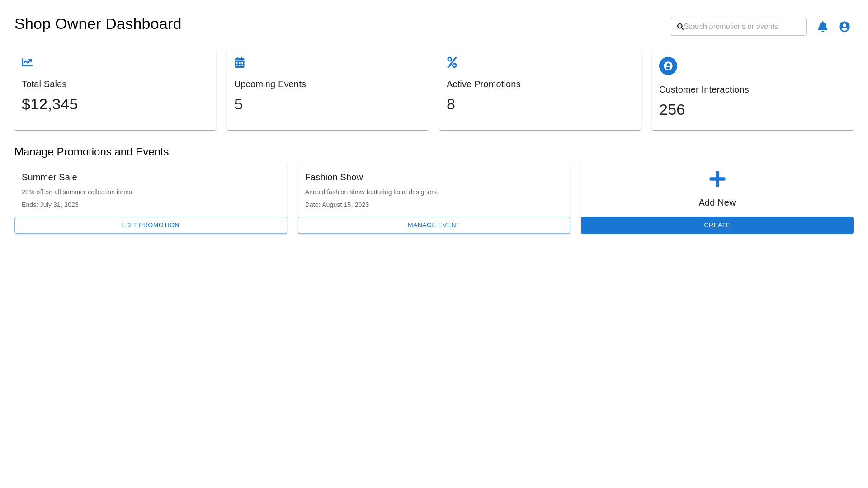
Task: Click the Shop Owner Dashboard heading
Action: click(98, 24)
